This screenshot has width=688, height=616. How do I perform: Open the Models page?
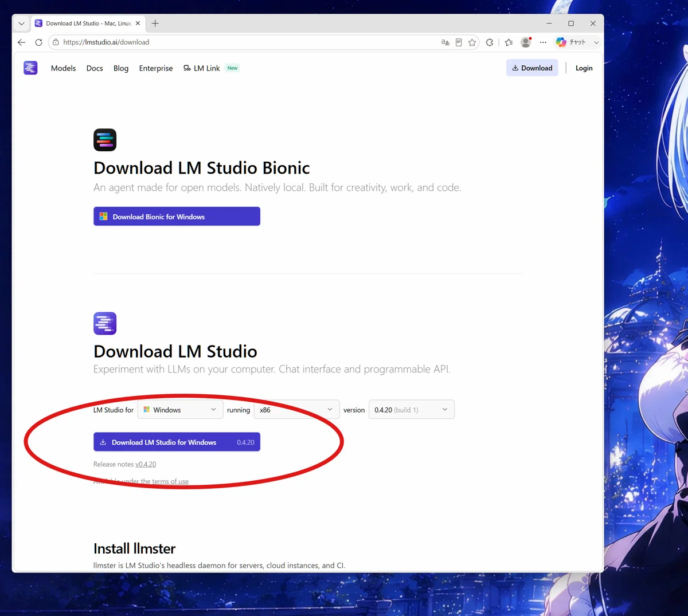tap(63, 68)
